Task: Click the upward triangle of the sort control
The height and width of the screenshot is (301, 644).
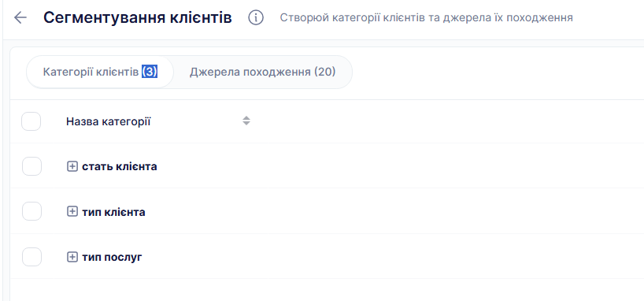Action: click(x=246, y=118)
